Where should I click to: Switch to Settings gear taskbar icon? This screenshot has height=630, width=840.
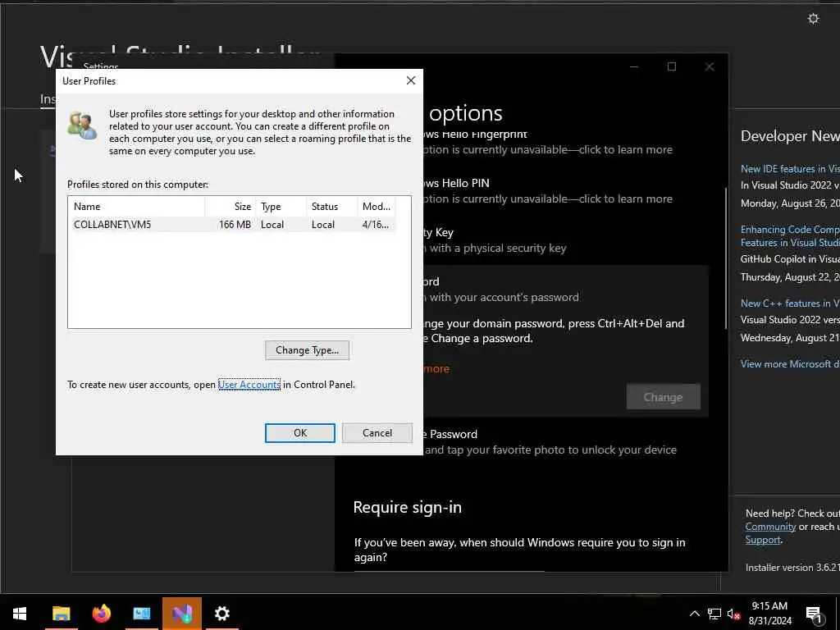pyautogui.click(x=222, y=614)
